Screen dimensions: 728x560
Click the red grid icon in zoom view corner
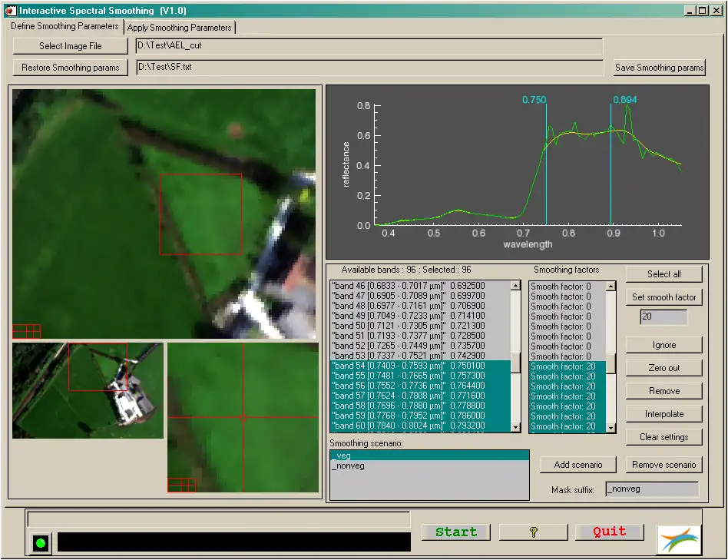pyautogui.click(x=181, y=485)
